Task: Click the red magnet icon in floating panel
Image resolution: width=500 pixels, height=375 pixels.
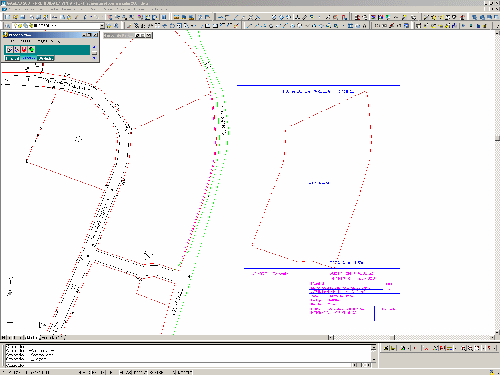Action: pyautogui.click(x=24, y=50)
